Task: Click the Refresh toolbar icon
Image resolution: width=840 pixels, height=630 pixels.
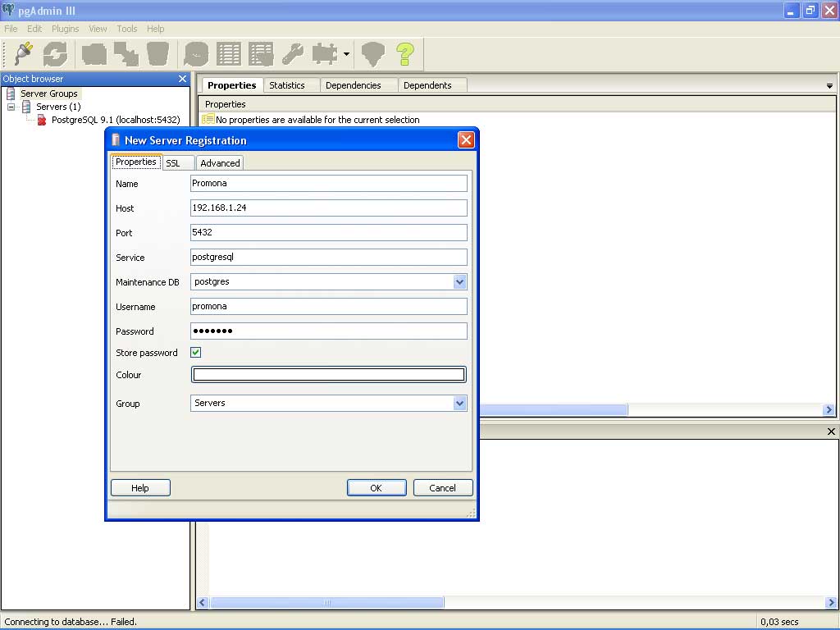Action: coord(55,54)
